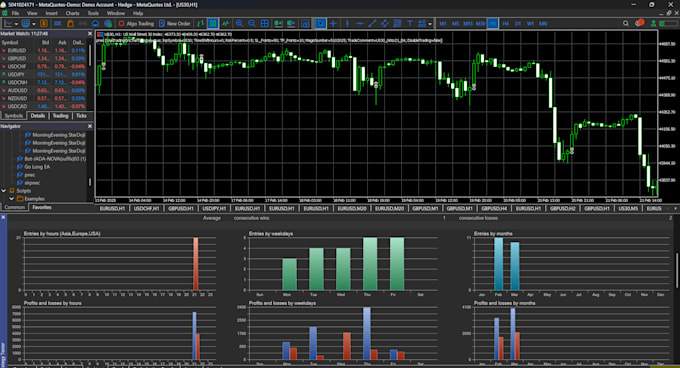Select the M1 timeframe

tap(443, 23)
